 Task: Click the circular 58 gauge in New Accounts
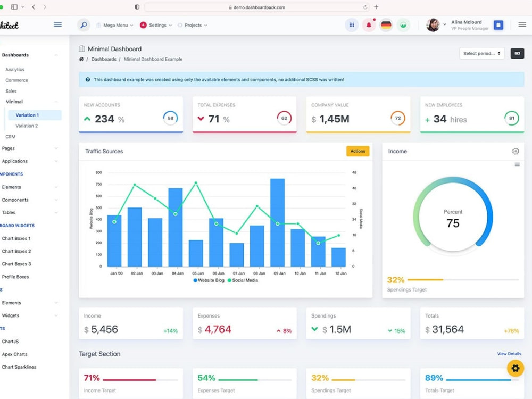[170, 118]
